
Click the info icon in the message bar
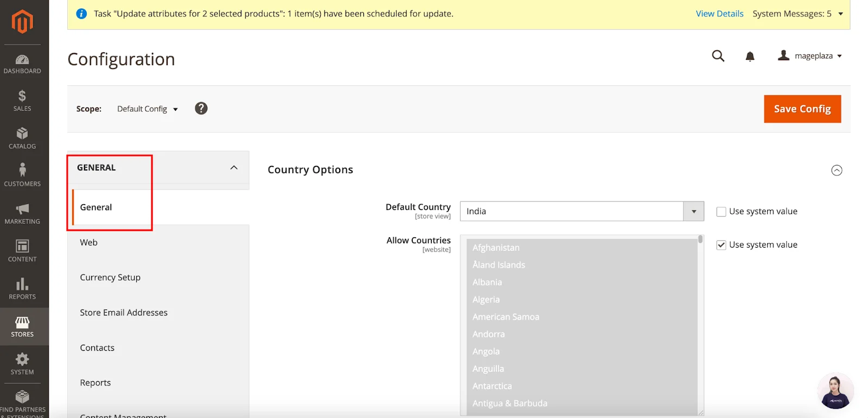[81, 14]
